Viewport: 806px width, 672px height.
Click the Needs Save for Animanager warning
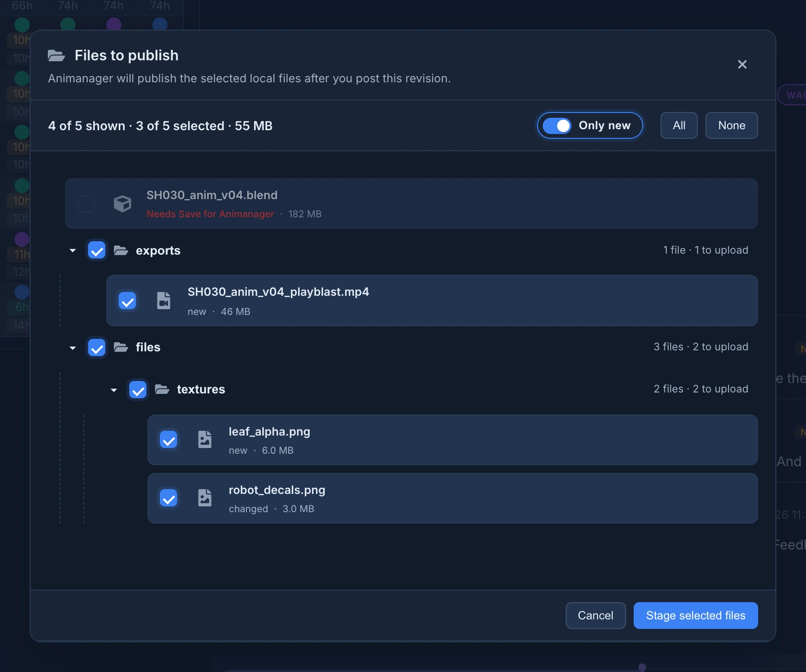pyautogui.click(x=210, y=214)
